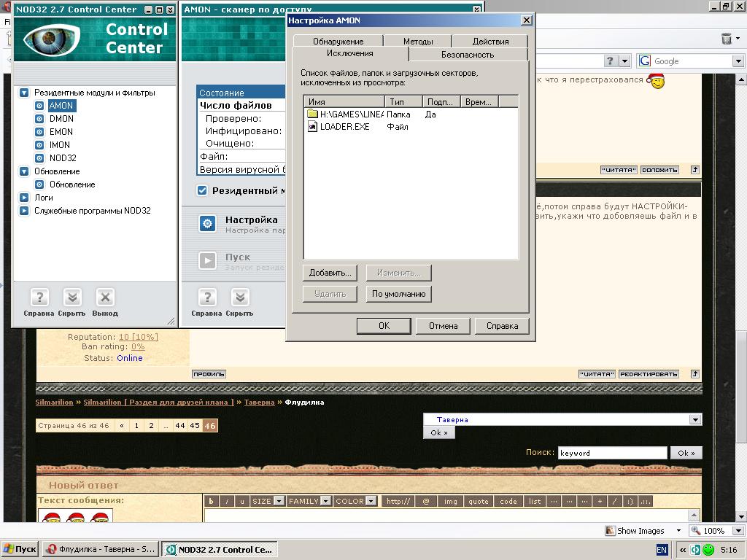
Task: Switch to the Исключения tab
Action: [349, 53]
